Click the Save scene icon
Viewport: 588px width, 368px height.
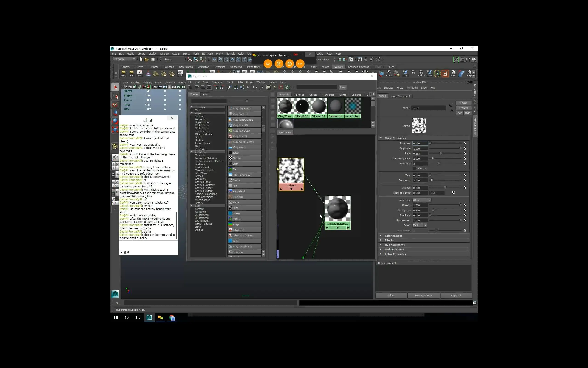coord(153,59)
